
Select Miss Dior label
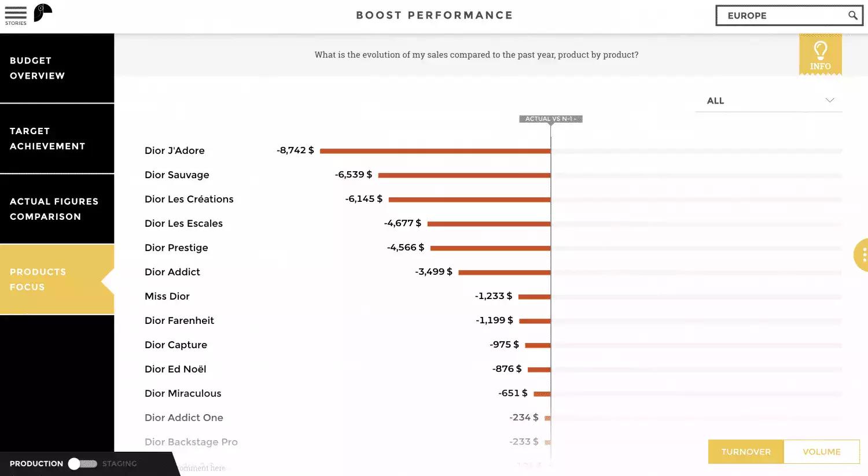(x=167, y=296)
